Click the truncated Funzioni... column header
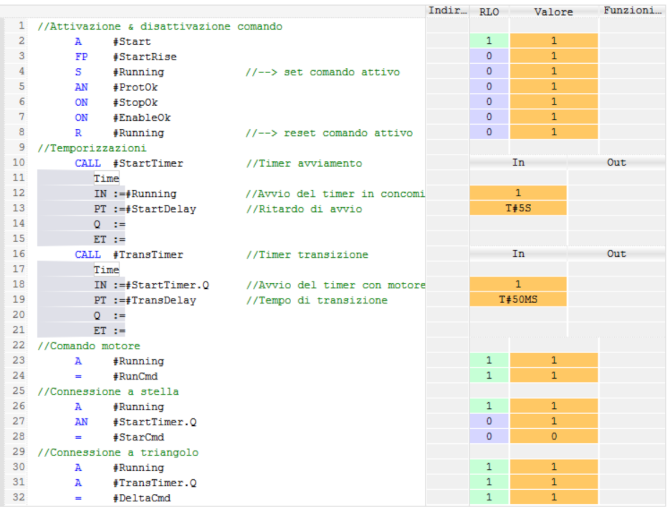The image size is (670, 512). pyautogui.click(x=634, y=11)
